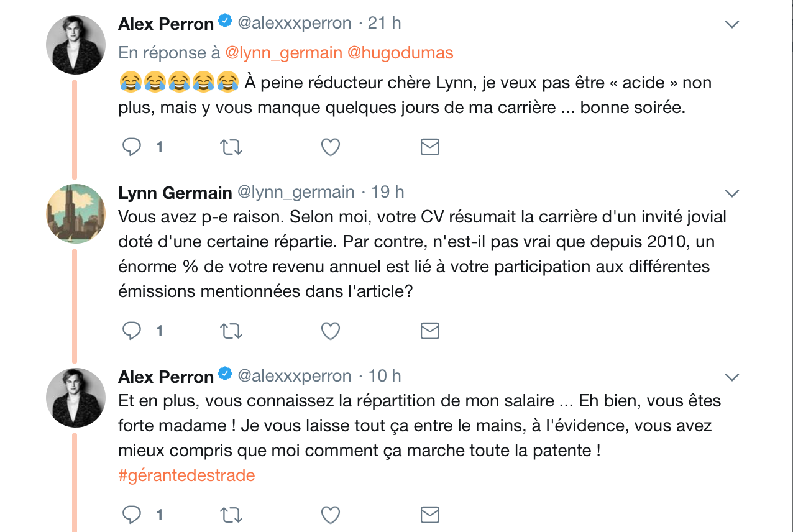Retweet Lynn Germain's reply
The image size is (793, 532).
[231, 331]
